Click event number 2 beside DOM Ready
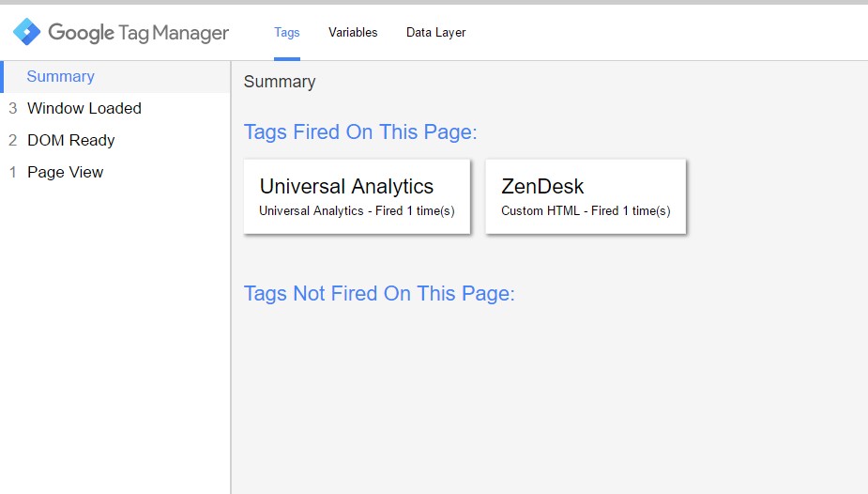Viewport: 868px width, 494px height. 12,141
